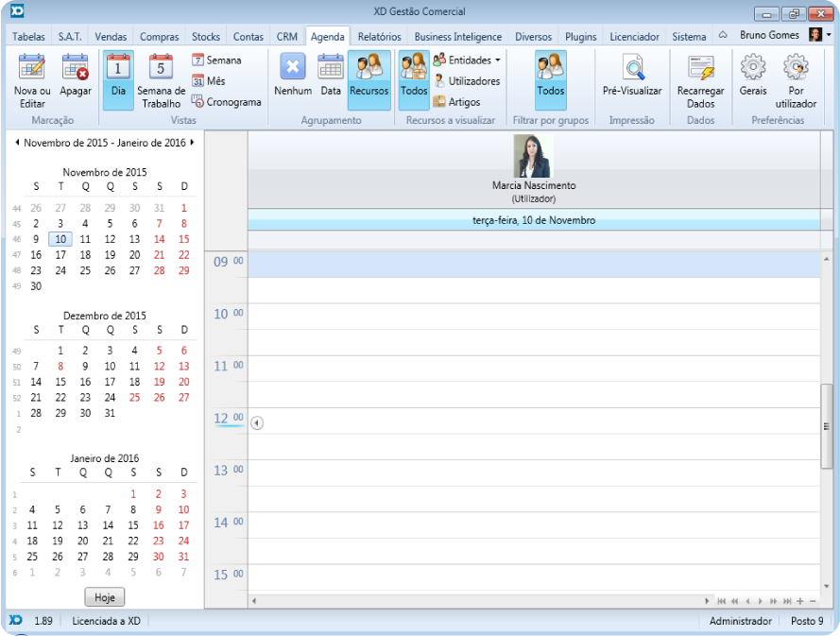Screen dimensions: 840x636
Task: Set grouping to Nenhum
Action: click(293, 68)
